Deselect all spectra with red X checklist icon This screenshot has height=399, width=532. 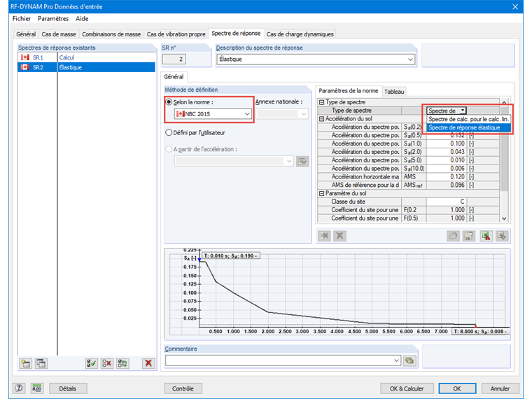point(107,363)
